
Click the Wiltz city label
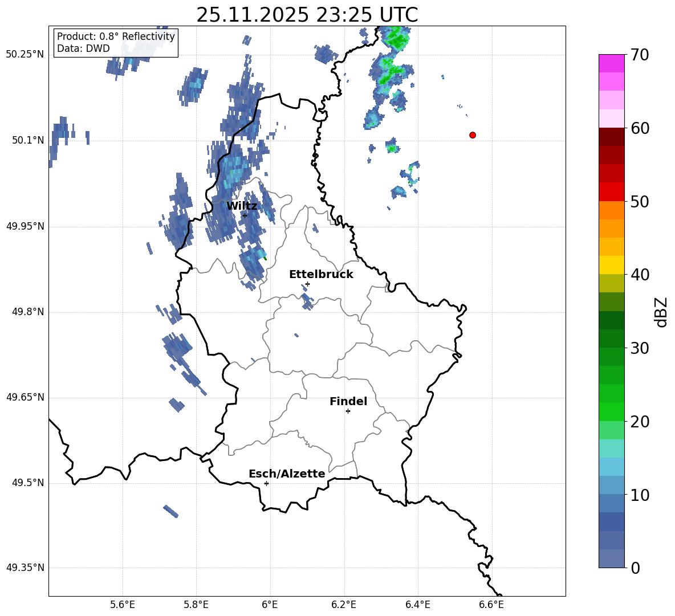pyautogui.click(x=242, y=206)
